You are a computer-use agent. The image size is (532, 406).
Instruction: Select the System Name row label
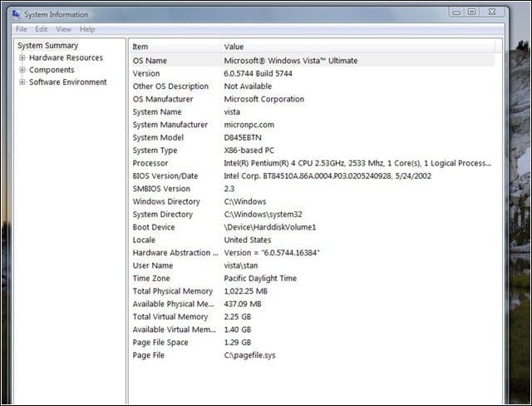pos(157,112)
